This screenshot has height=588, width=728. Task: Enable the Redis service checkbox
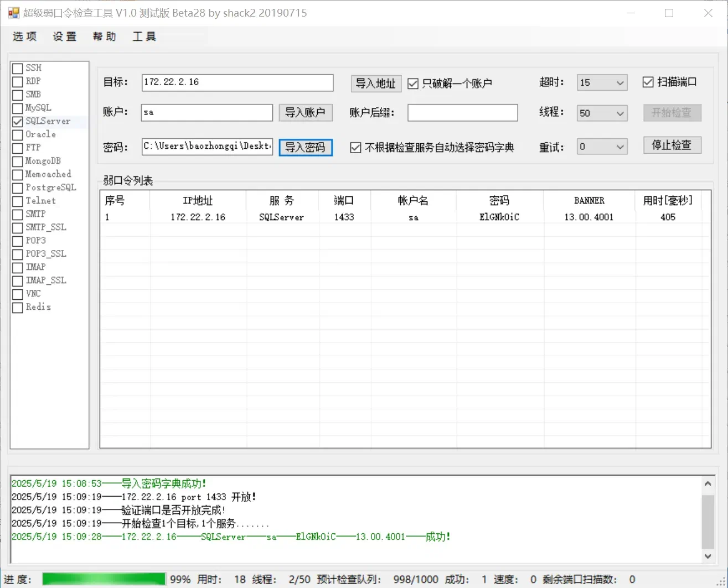18,307
